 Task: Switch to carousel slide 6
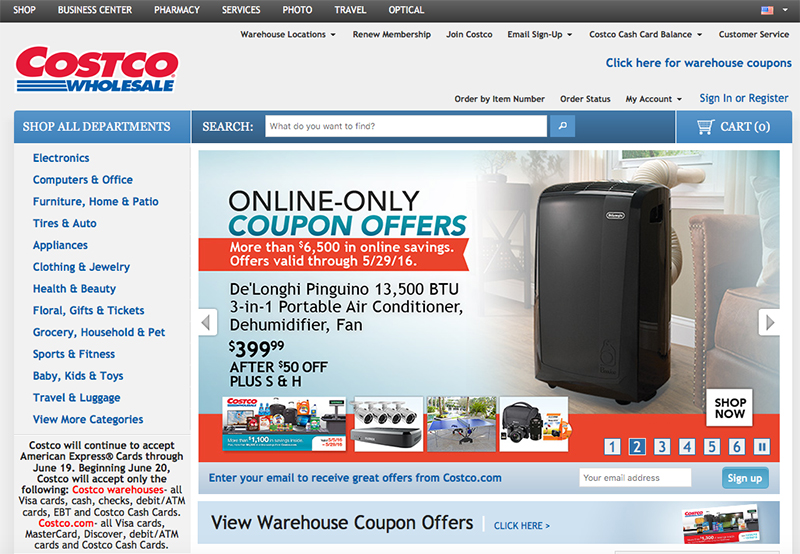[737, 447]
